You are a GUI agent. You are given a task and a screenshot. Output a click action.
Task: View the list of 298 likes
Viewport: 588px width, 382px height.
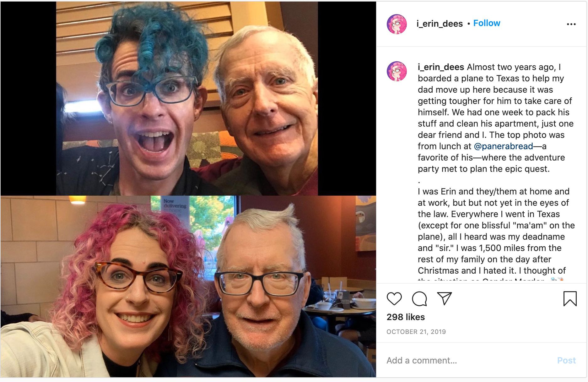pos(406,317)
